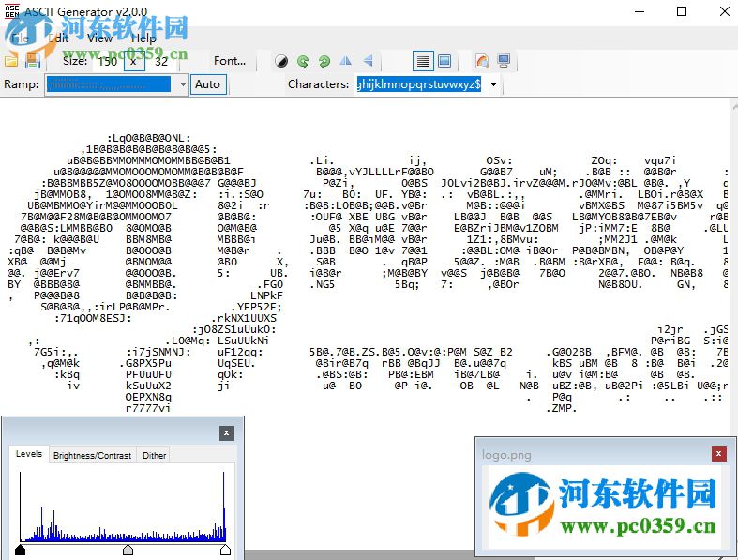738x560 pixels.
Task: Click the ASCII Generator app icon in title bar
Action: 12,11
